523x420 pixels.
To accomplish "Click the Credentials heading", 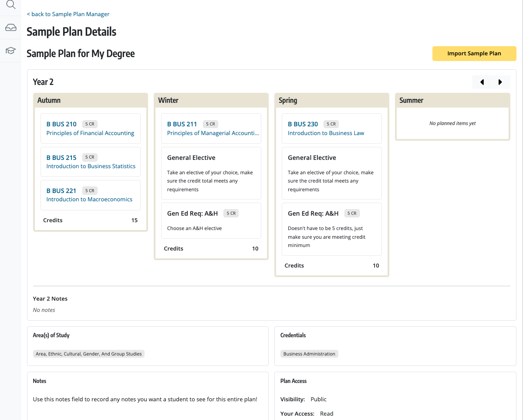I will coord(293,335).
